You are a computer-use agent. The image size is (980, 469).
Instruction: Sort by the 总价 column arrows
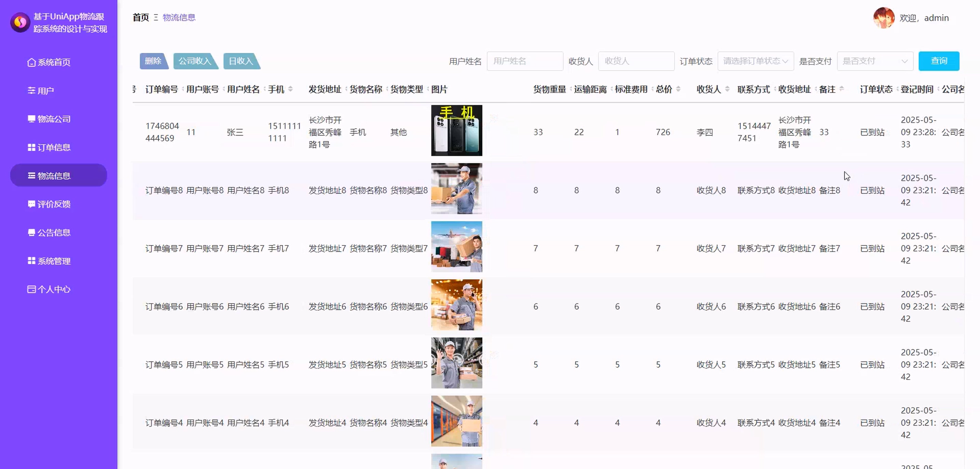pos(678,89)
